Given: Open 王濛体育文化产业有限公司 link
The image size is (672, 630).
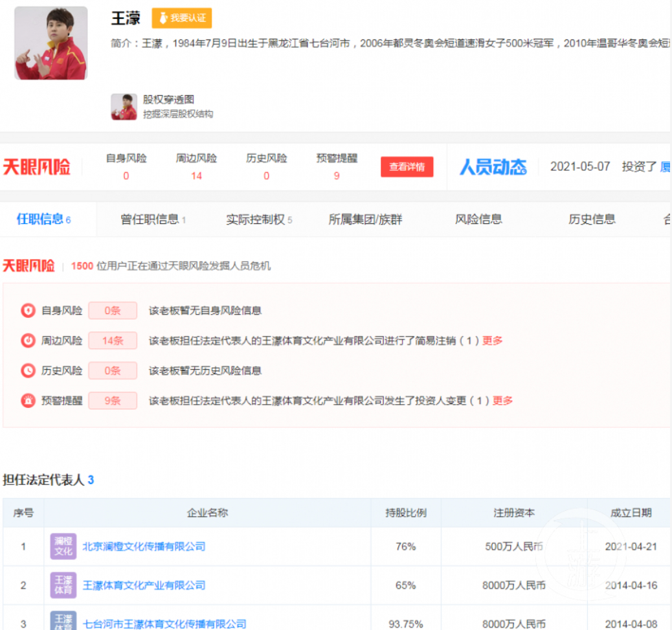Looking at the screenshot, I should point(144,585).
